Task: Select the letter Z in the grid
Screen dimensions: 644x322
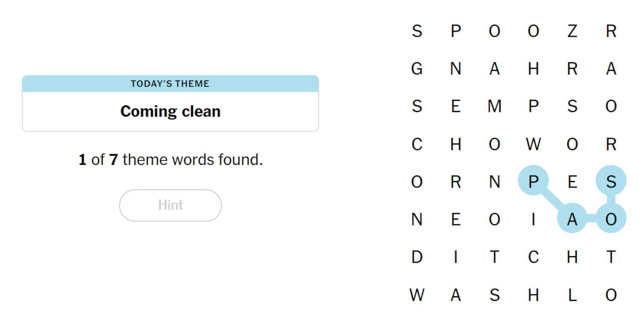Action: (572, 31)
